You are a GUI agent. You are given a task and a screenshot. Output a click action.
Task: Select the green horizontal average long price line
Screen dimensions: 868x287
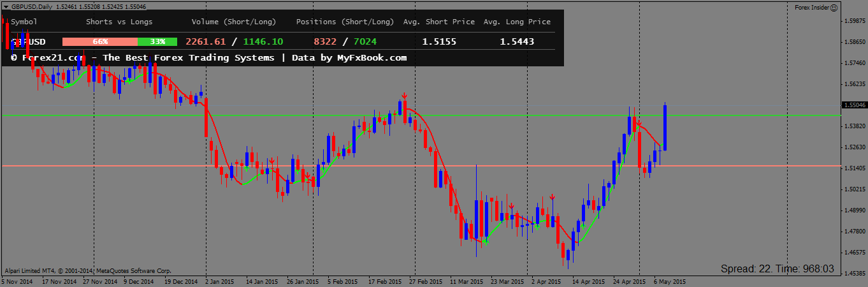click(x=421, y=115)
